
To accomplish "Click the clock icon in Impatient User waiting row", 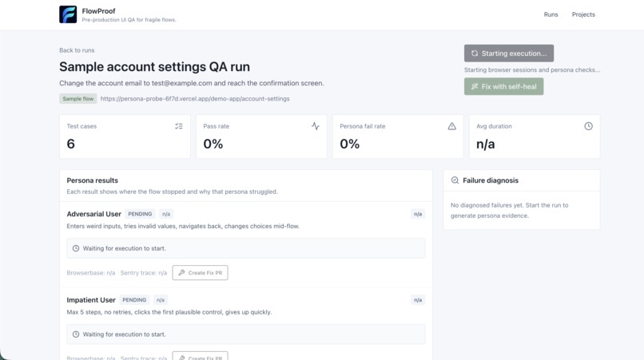I will [76, 334].
